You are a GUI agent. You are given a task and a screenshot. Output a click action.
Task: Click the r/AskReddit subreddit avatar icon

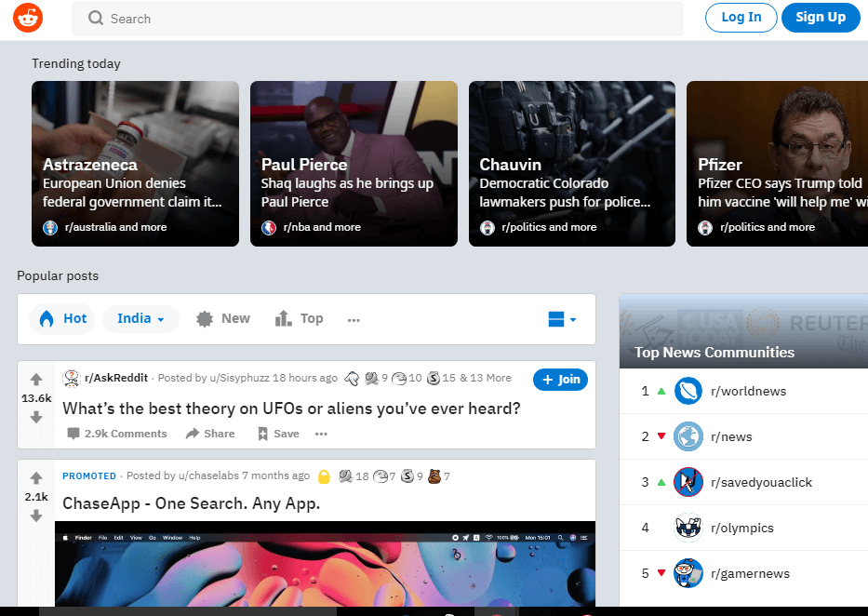coord(71,379)
